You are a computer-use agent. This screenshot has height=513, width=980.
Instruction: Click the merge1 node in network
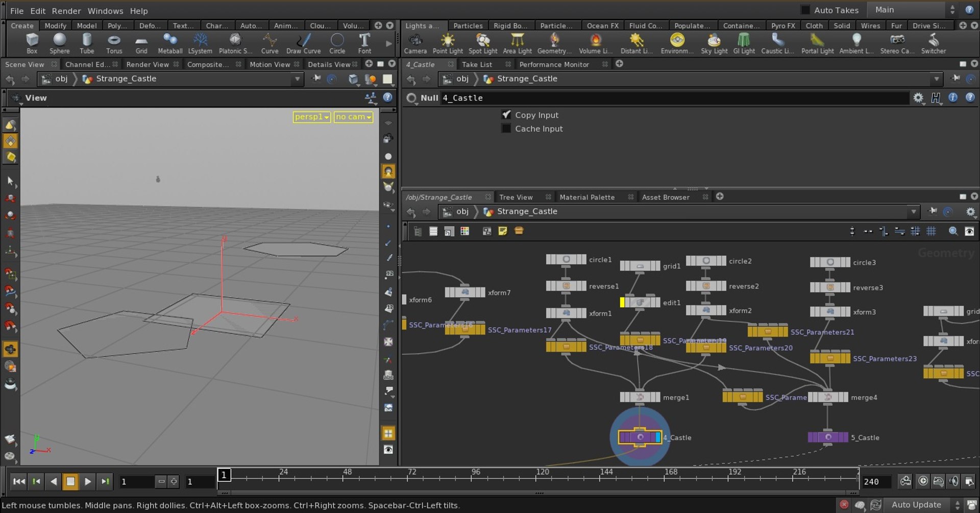640,397
